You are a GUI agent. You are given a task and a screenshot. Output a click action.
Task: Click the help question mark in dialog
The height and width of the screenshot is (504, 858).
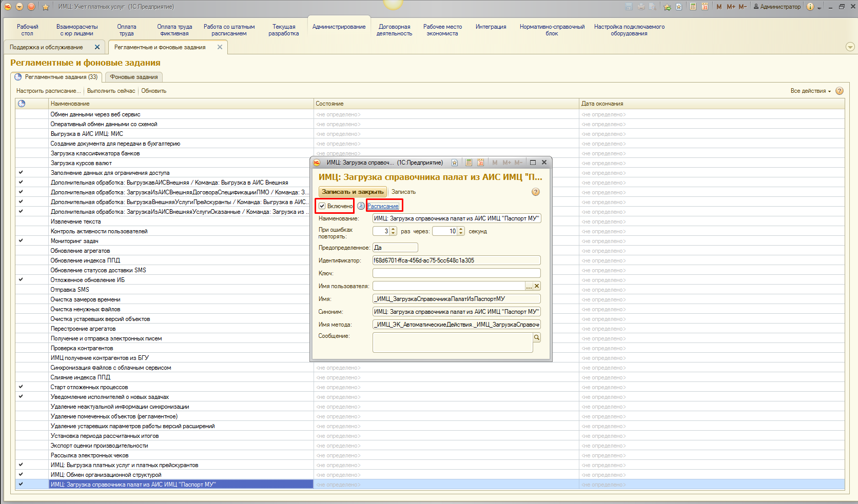(535, 192)
